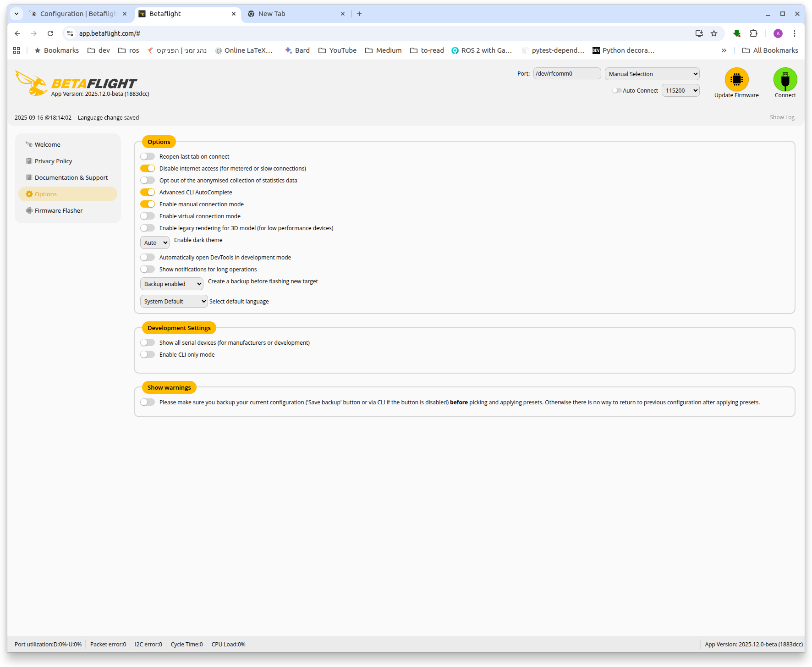Open Chrome's three-dot menu
This screenshot has height=667, width=812.
pos(795,33)
